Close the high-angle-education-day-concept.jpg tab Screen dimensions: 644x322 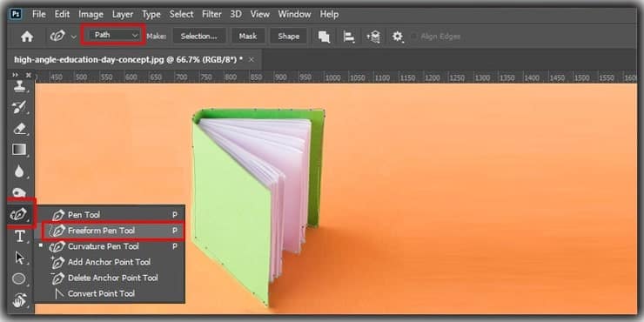(x=251, y=60)
